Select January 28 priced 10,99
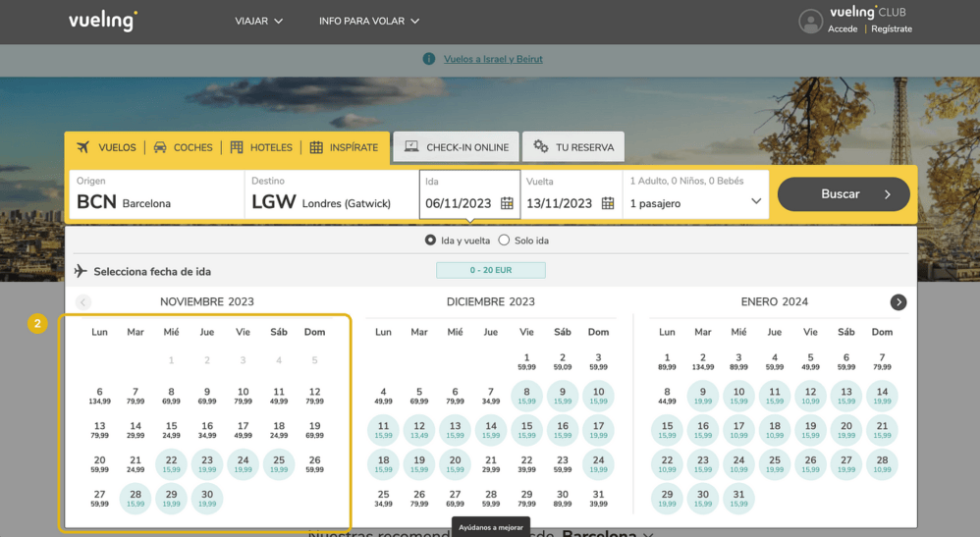The image size is (980, 537). 883,463
